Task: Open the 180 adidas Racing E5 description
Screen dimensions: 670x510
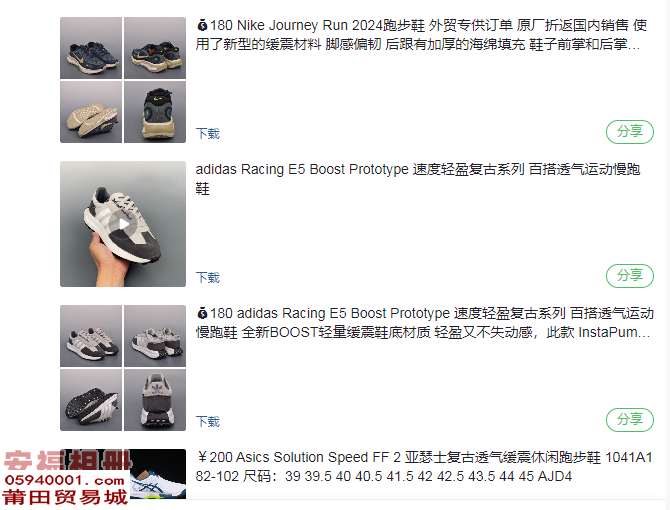Action: [x=424, y=322]
